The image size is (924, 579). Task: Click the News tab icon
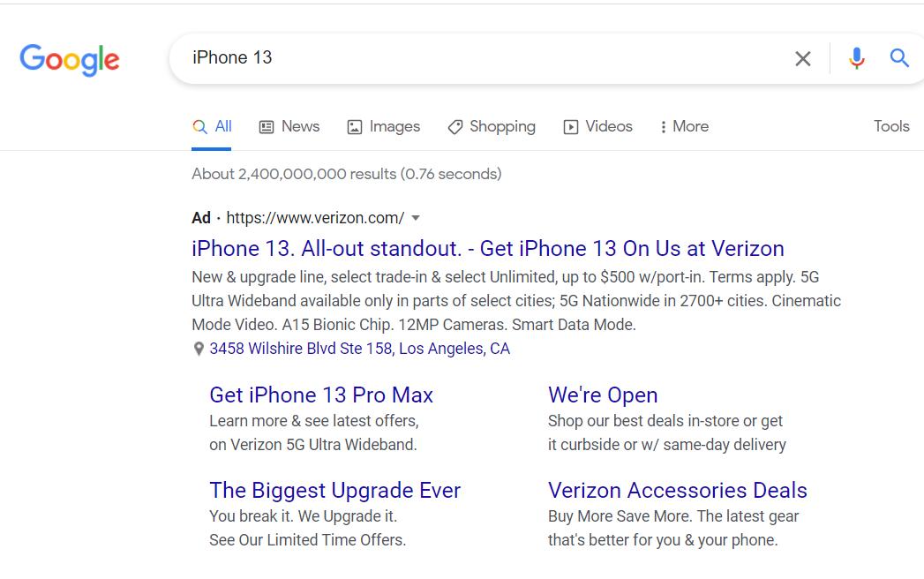tap(267, 127)
